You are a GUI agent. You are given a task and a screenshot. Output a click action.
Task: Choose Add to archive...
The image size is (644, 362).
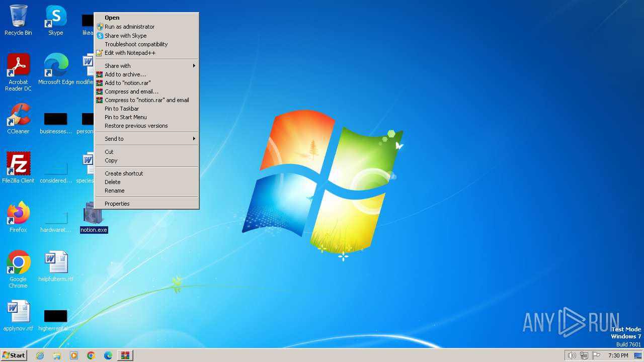tap(146, 74)
